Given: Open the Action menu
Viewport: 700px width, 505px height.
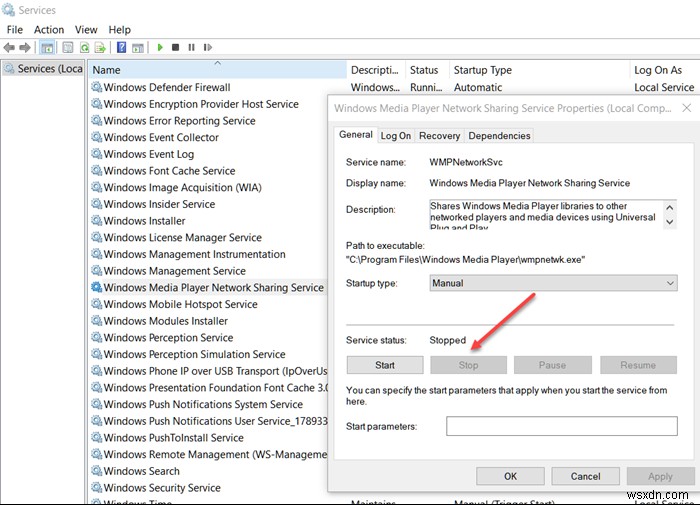Looking at the screenshot, I should click(49, 29).
